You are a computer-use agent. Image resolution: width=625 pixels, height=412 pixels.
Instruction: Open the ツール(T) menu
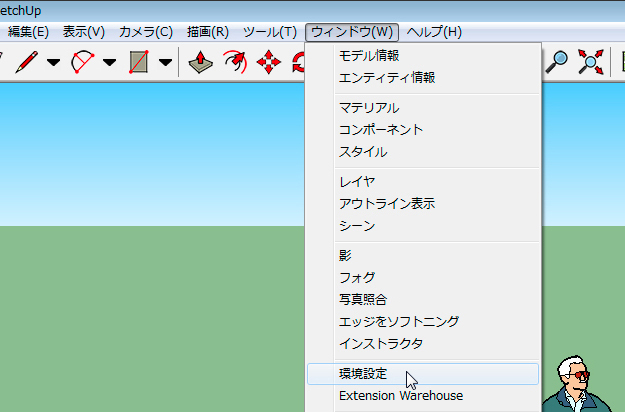click(270, 32)
